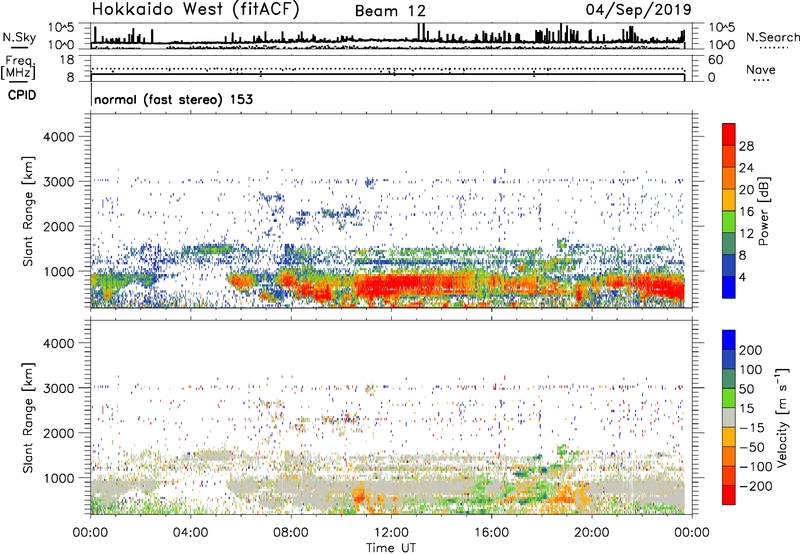This screenshot has height=554, width=800.
Task: Click the velocity colorbar gray middle segment
Action: click(729, 418)
